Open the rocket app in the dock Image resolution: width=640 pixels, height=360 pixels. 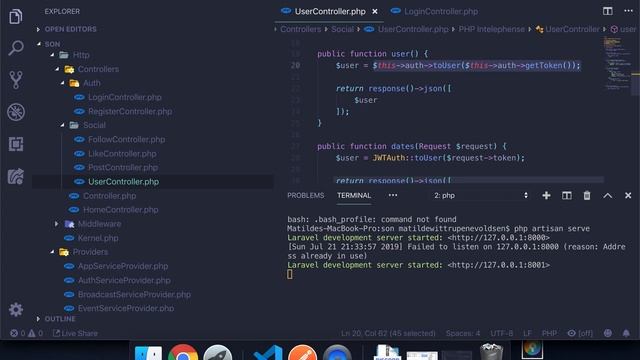point(218,352)
